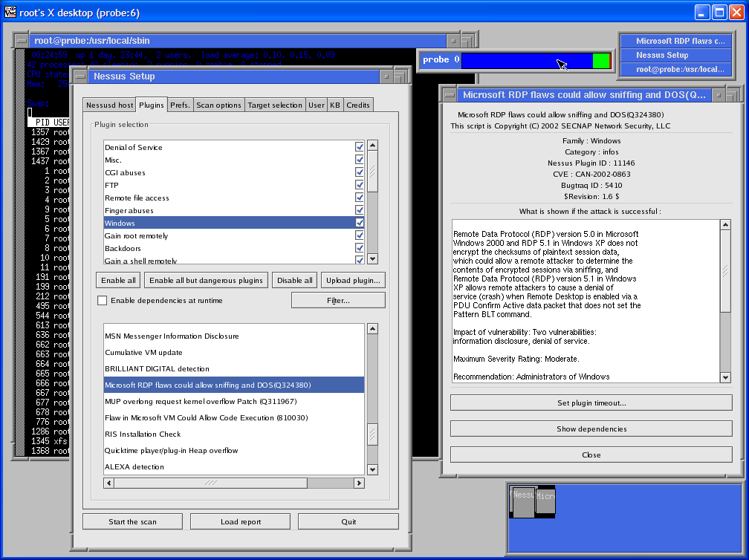Go to the Target selection tab
The height and width of the screenshot is (560, 749).
tap(275, 105)
